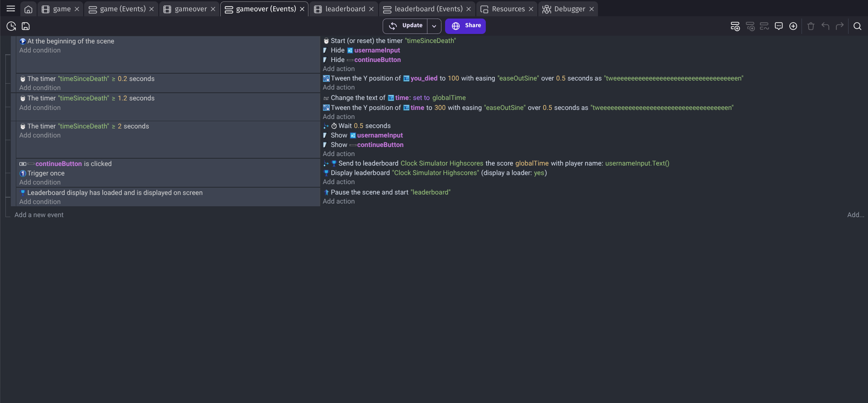Click the "Add..." link at far right

[855, 215]
